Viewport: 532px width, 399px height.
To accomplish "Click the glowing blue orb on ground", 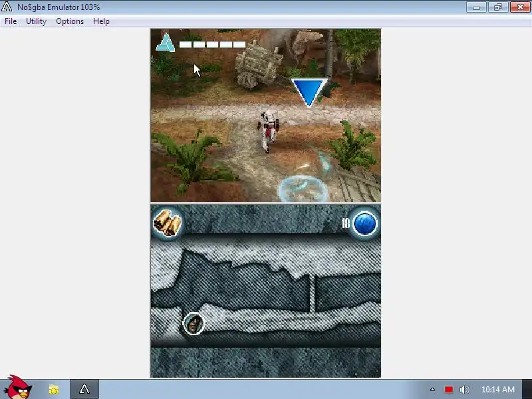I will [303, 189].
